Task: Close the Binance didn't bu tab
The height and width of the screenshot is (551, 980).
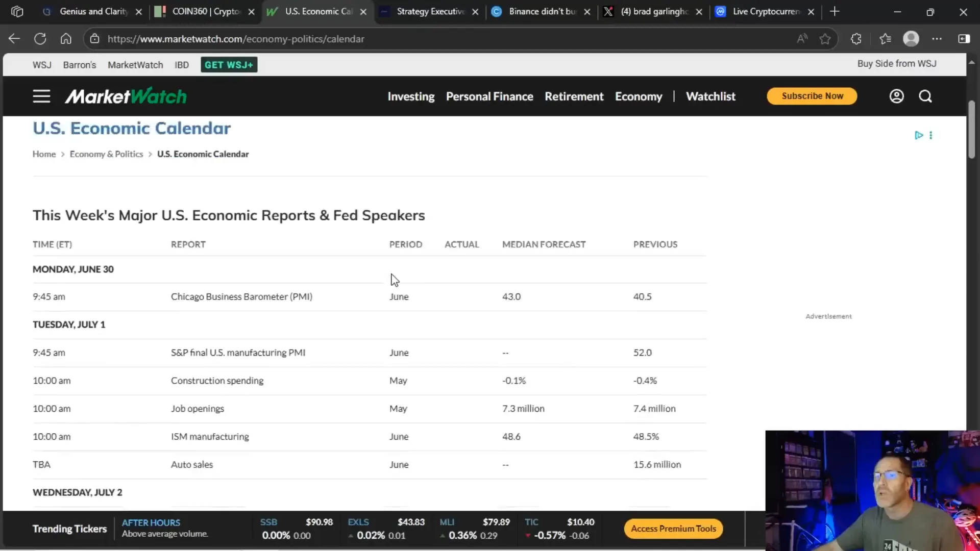Action: pyautogui.click(x=587, y=12)
